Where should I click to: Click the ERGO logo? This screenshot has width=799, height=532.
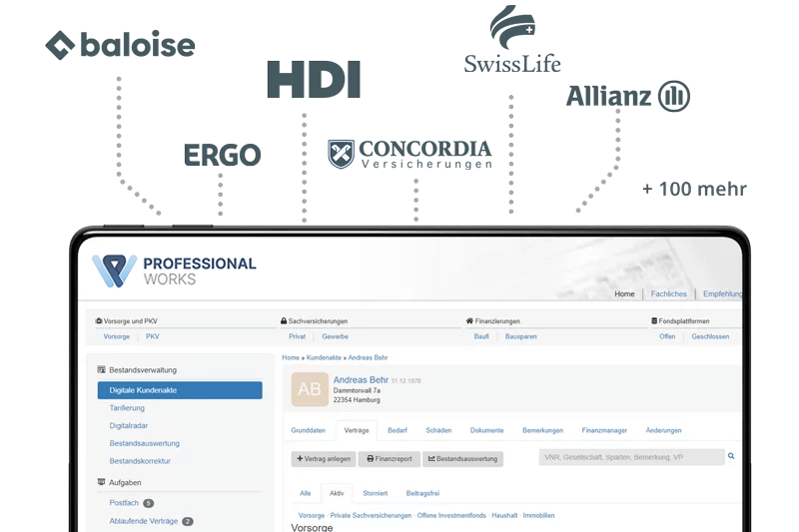point(222,155)
